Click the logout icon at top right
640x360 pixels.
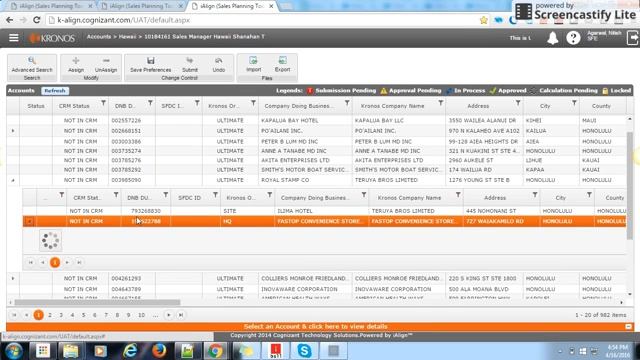[x=632, y=38]
